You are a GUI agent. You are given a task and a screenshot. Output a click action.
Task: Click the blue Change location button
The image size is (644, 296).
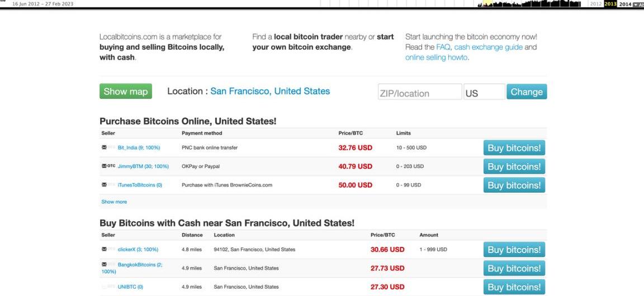[526, 92]
